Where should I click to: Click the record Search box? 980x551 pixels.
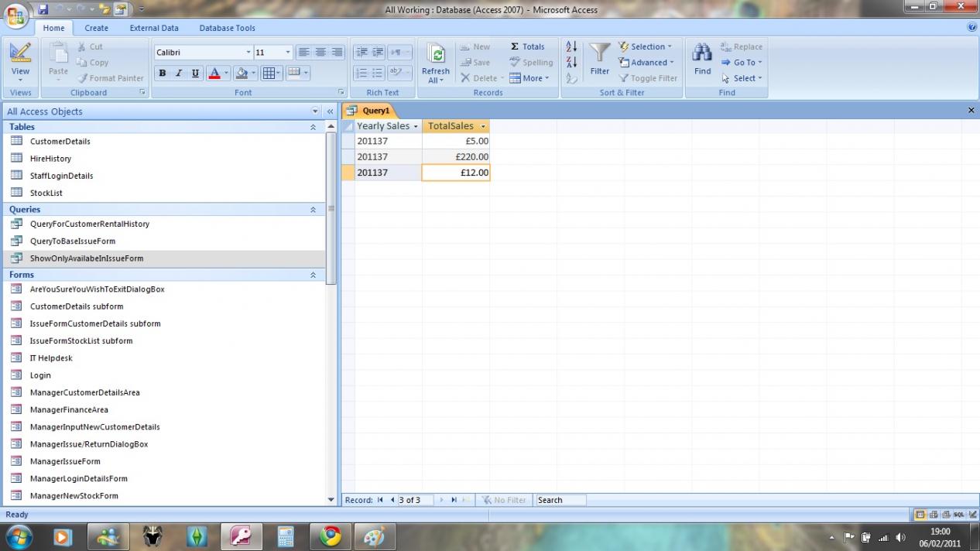560,500
